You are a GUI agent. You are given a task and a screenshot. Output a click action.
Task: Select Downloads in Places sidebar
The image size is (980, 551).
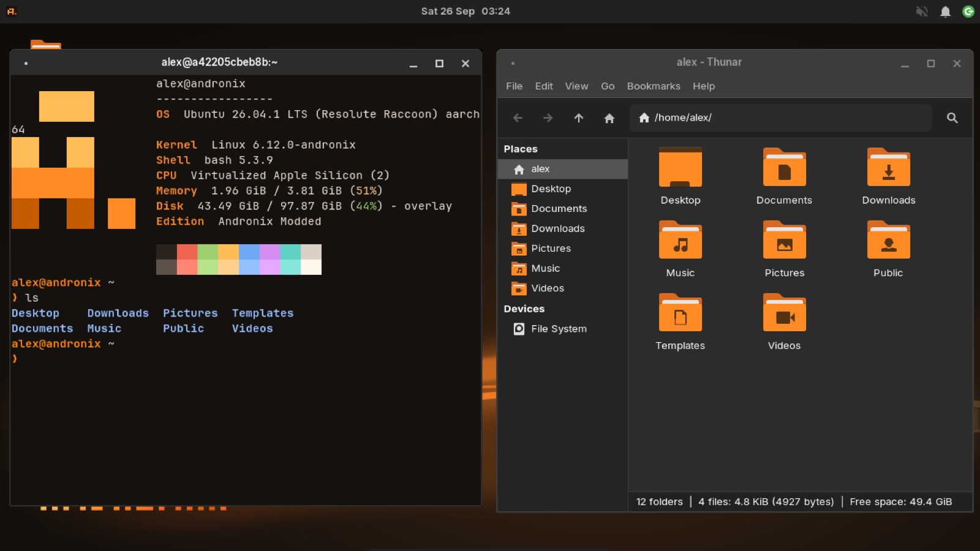point(563,228)
